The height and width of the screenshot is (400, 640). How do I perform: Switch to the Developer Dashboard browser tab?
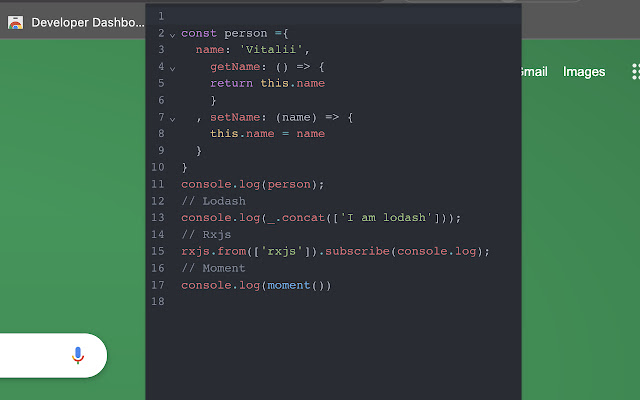coord(86,22)
